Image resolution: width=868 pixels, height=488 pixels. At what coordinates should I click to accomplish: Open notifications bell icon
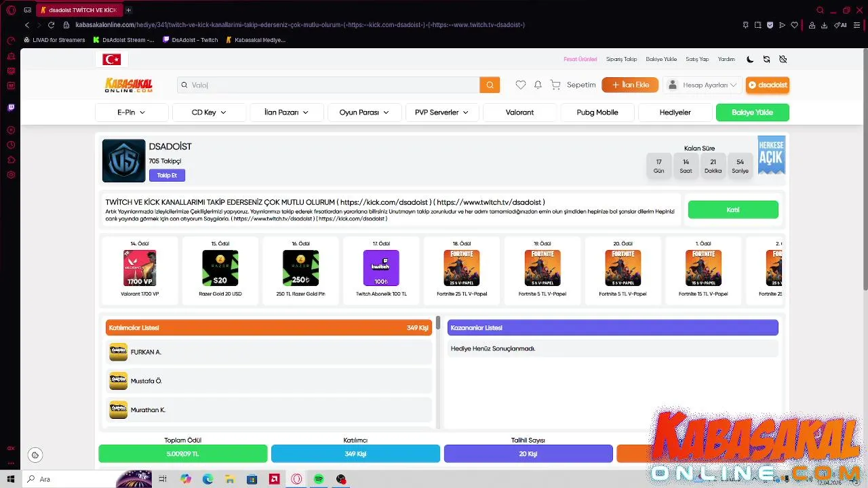click(538, 85)
